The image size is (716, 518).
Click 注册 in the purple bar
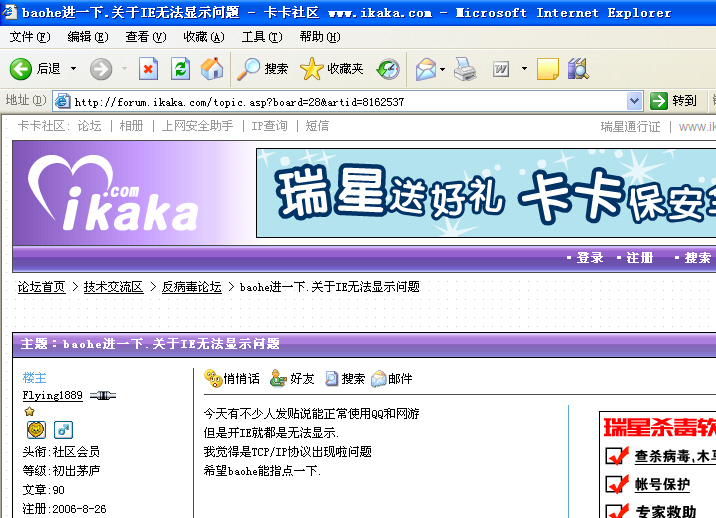[639, 258]
